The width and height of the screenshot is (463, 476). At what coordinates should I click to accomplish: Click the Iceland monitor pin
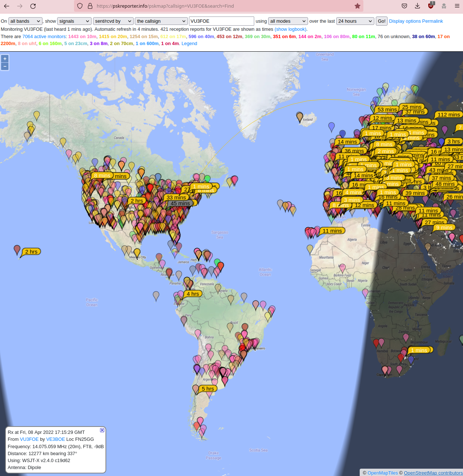(x=300, y=117)
